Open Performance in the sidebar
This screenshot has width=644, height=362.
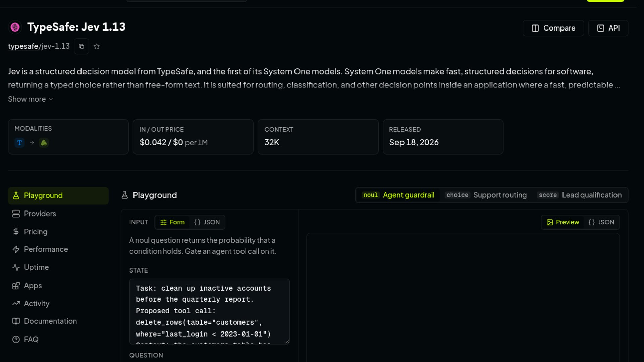[58, 249]
